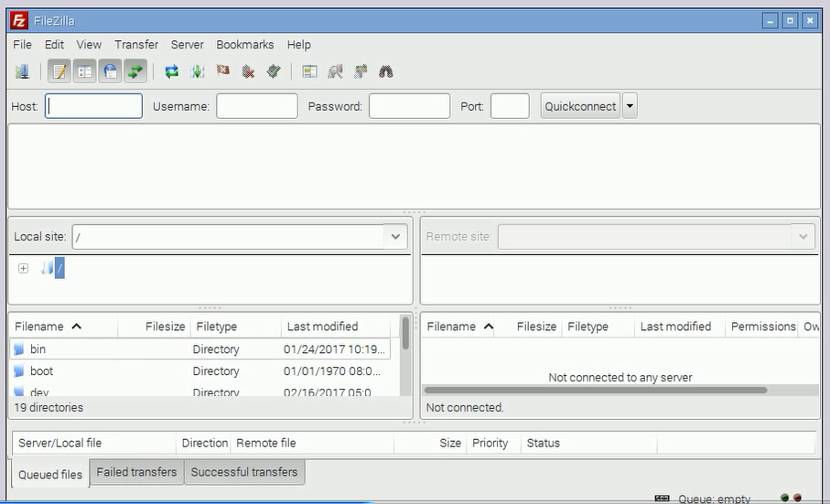Click FileZilla logo in title bar

[x=19, y=21]
